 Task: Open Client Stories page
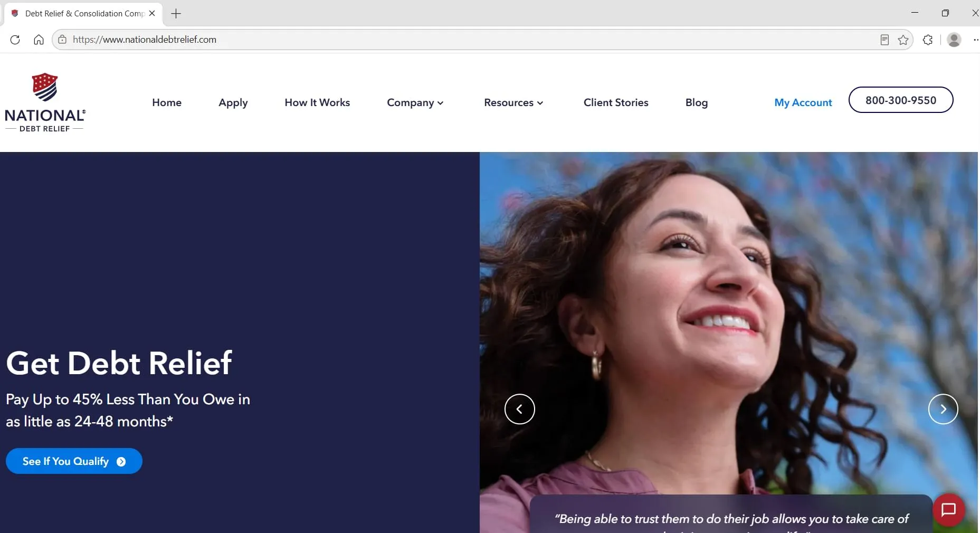[x=616, y=102]
